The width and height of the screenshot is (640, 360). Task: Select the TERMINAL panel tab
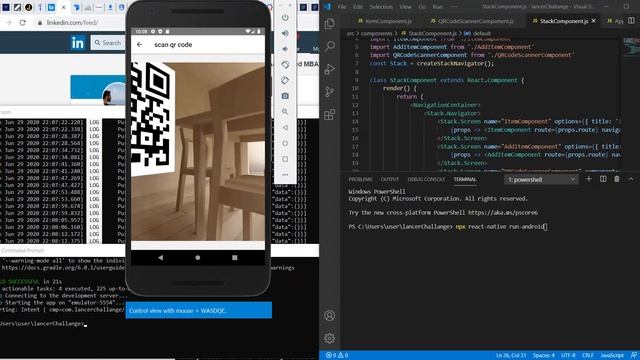(x=464, y=179)
